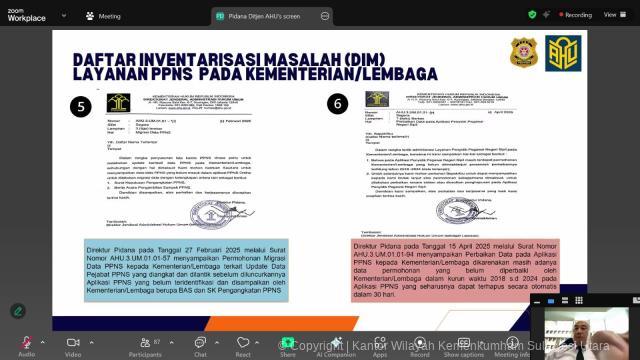Click the green encryption shield icon
This screenshot has height=360, width=640.
pos(532,15)
